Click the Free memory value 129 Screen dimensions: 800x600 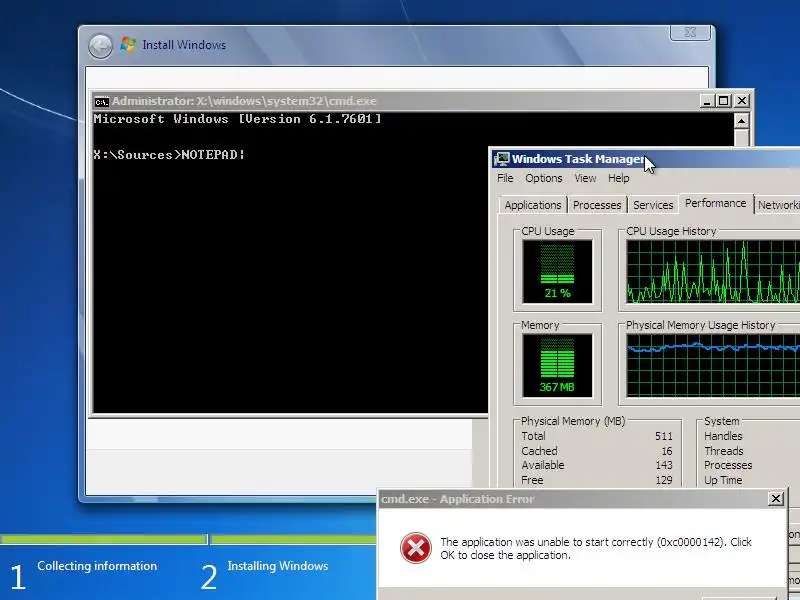(x=664, y=480)
